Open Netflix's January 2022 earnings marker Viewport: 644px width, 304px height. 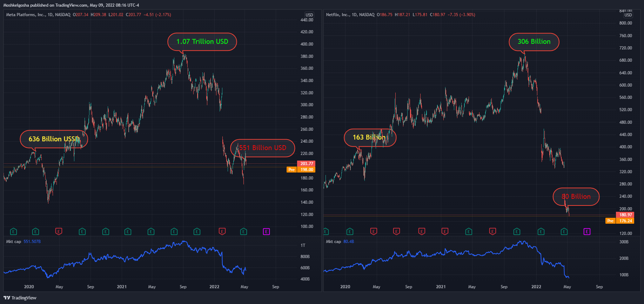(541, 231)
